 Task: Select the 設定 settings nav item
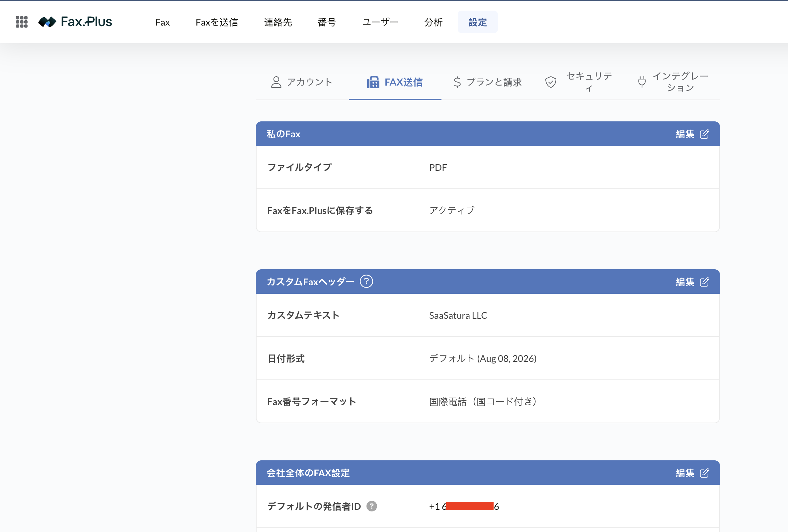(477, 22)
